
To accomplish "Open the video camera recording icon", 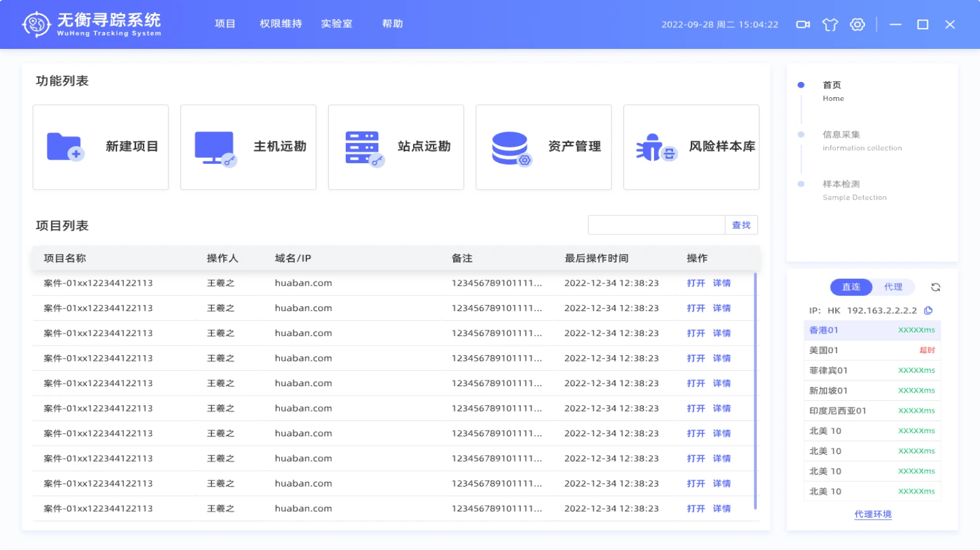I will click(x=803, y=25).
